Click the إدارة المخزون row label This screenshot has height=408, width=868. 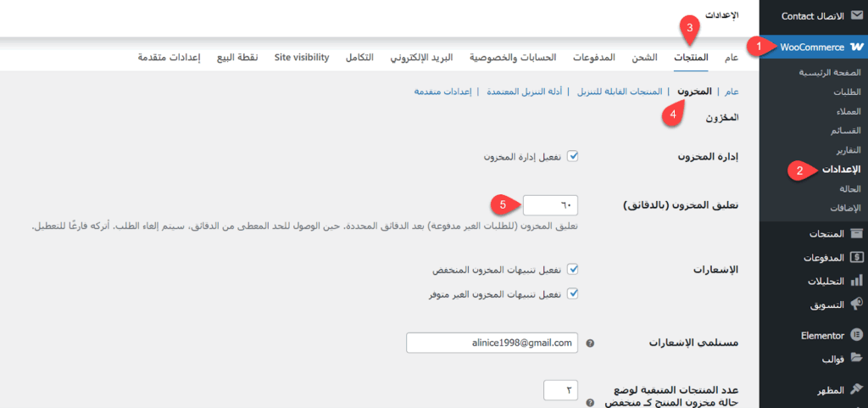click(x=709, y=157)
